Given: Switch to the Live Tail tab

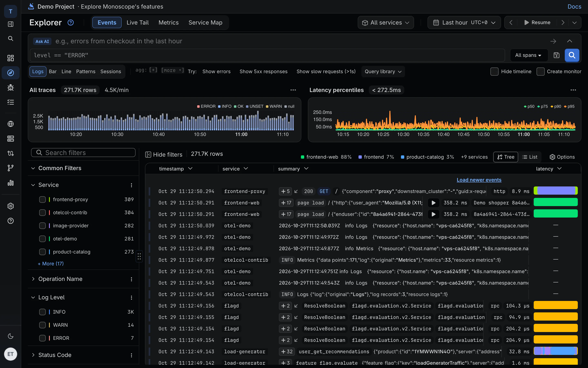Looking at the screenshot, I should (x=138, y=23).
